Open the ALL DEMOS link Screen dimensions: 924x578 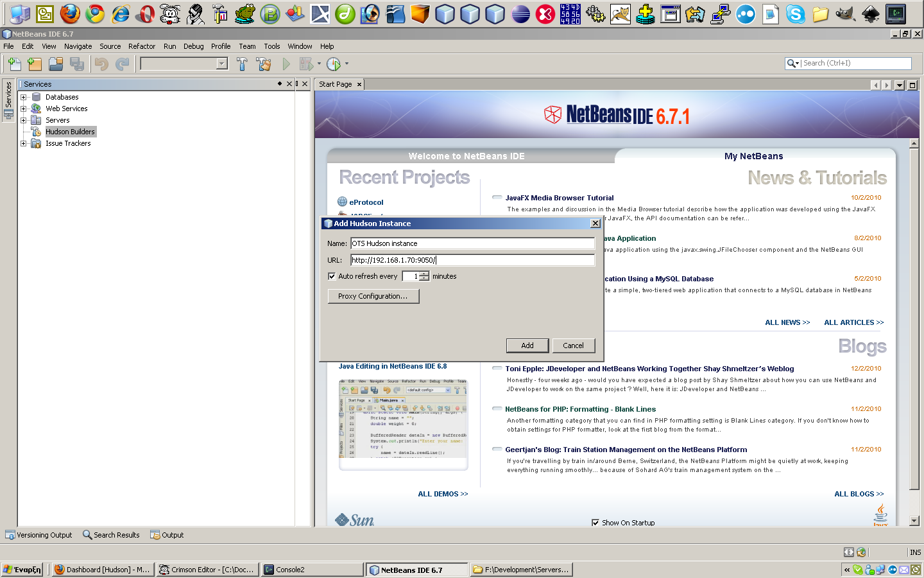coord(443,494)
